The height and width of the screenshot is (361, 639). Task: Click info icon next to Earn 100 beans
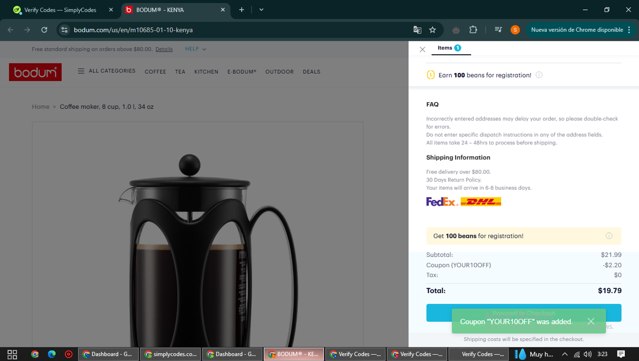539,75
